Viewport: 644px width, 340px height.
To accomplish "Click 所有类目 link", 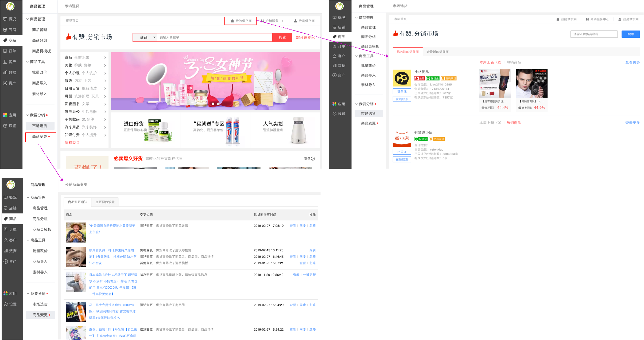I will click(72, 143).
